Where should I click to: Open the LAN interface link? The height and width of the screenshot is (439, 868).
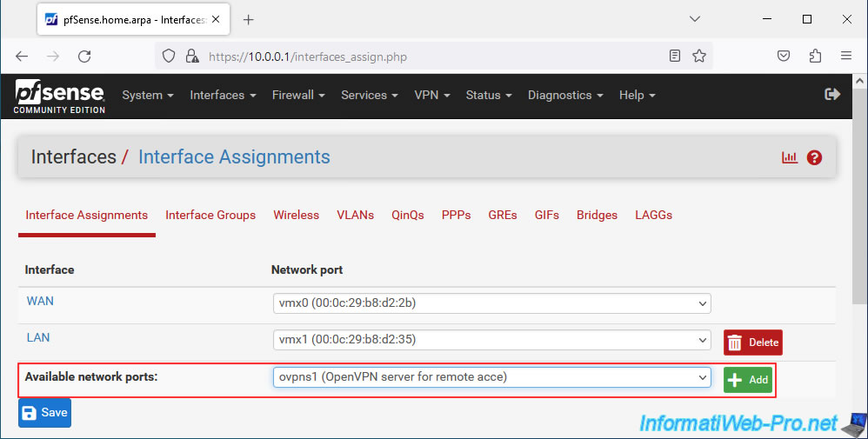(x=38, y=337)
